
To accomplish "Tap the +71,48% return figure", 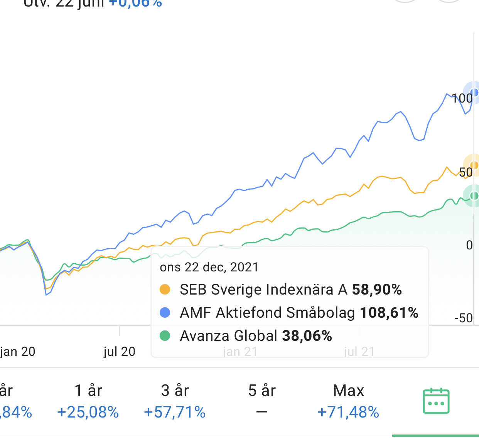I will coord(348,412).
